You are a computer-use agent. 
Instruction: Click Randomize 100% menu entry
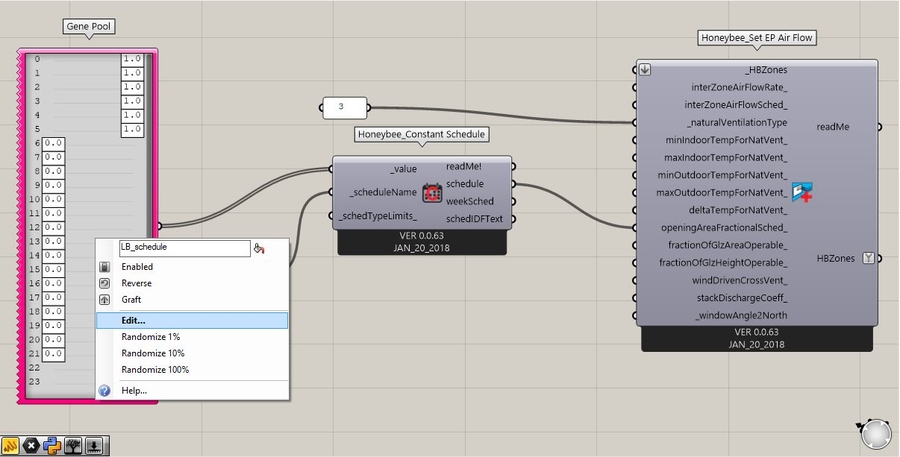(x=155, y=370)
